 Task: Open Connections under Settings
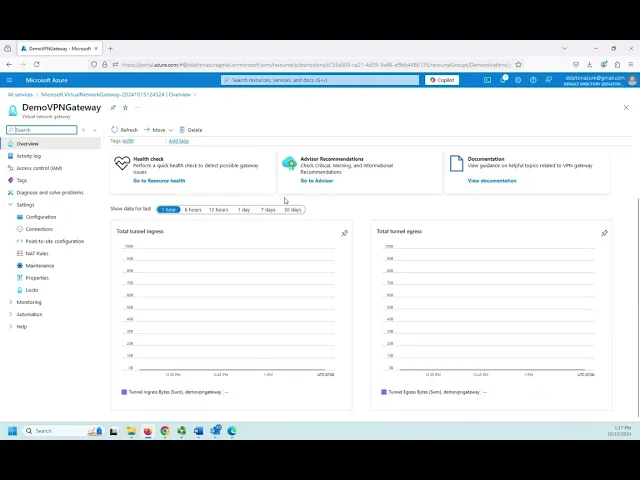[x=39, y=229]
